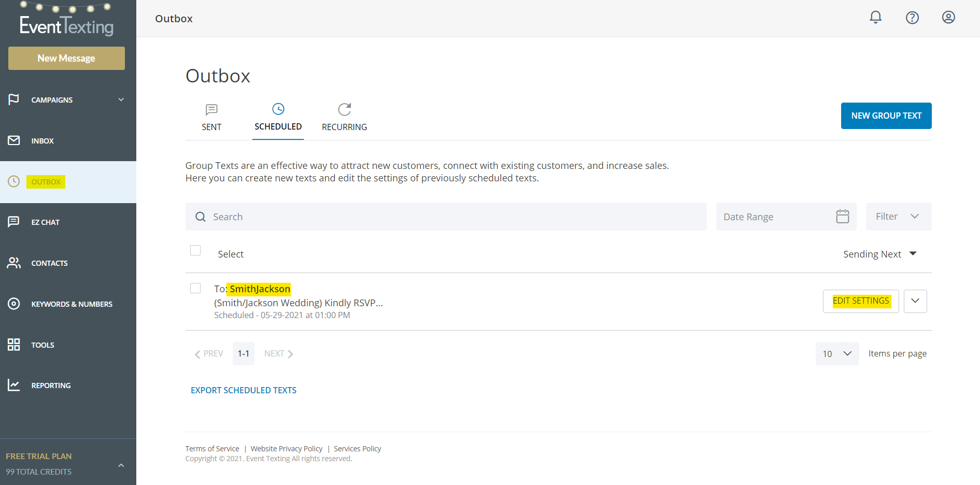
Task: Tick the SmithJackson message checkbox
Action: pyautogui.click(x=195, y=288)
